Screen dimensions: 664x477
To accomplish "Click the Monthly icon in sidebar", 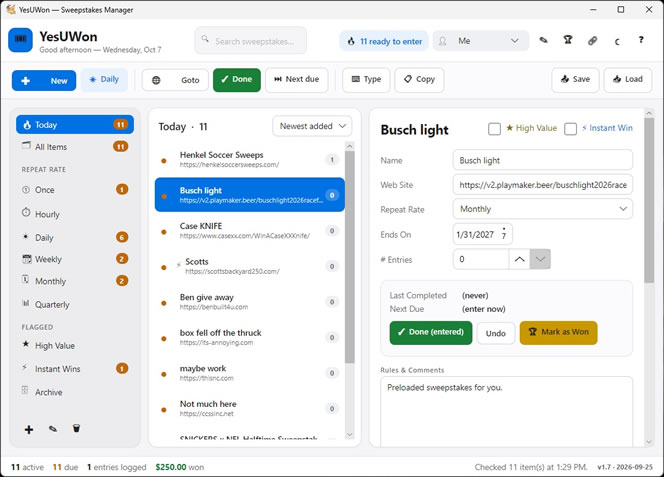I will tap(25, 279).
